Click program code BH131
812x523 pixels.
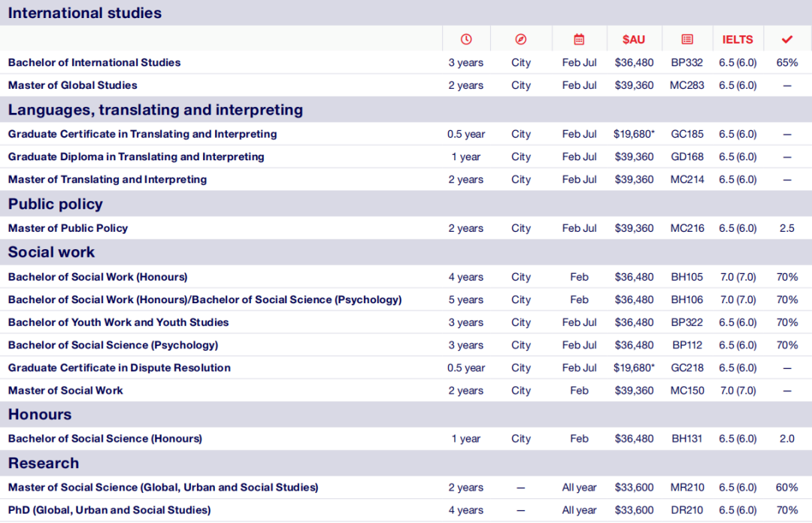coord(687,439)
